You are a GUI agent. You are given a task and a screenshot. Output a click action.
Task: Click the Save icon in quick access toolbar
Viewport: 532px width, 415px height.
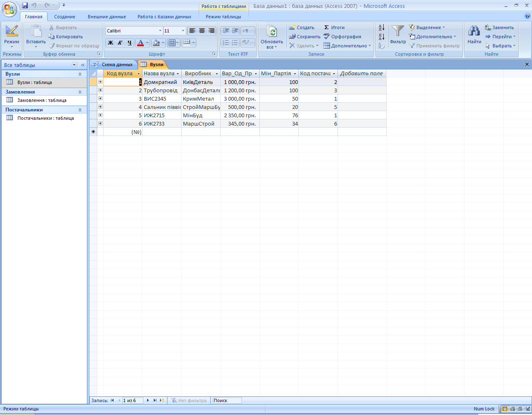click(x=25, y=5)
